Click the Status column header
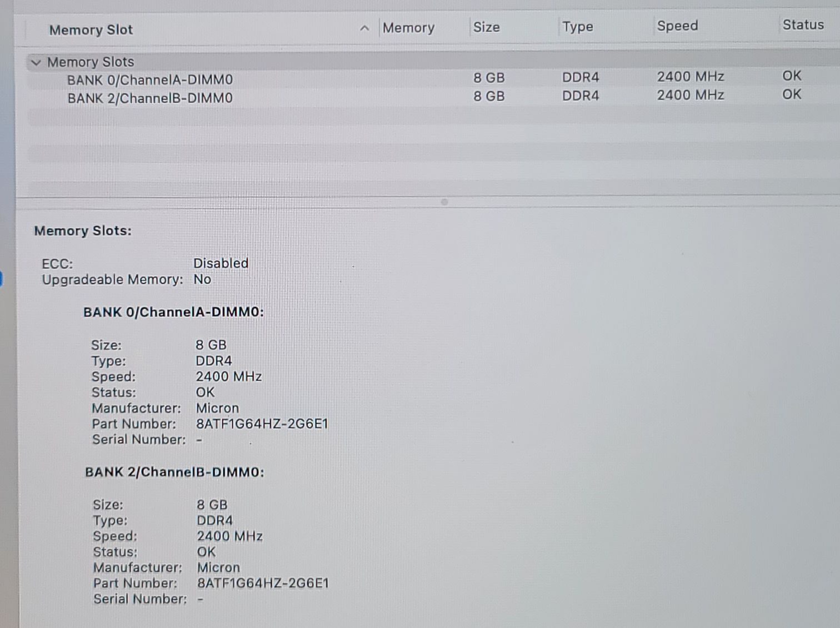This screenshot has height=628, width=840. (803, 25)
